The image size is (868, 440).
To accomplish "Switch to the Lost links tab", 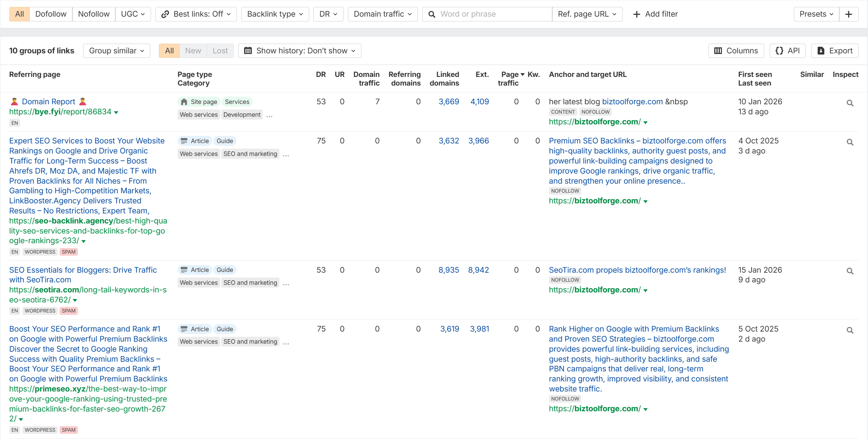I will tap(220, 51).
